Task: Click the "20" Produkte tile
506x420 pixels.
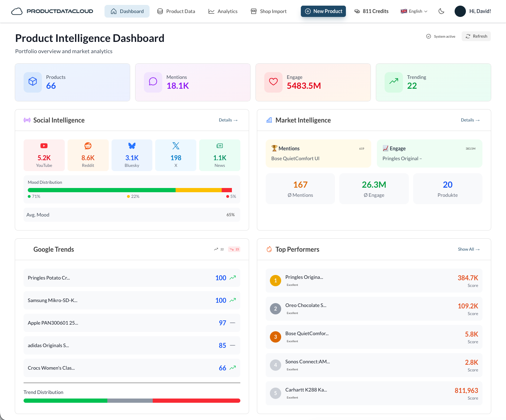Action: tap(448, 189)
